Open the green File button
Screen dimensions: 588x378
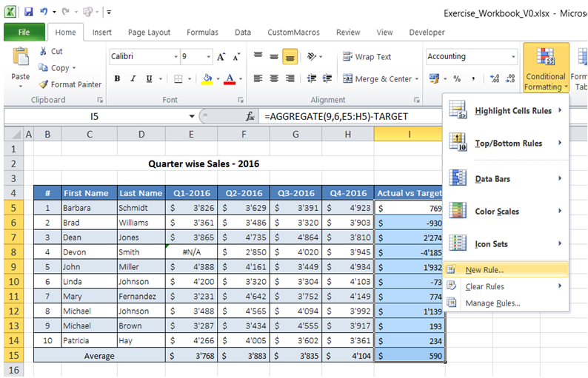[x=24, y=33]
